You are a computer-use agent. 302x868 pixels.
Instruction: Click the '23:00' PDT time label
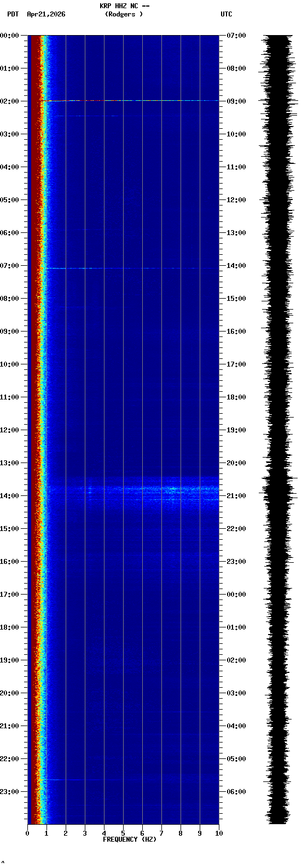(x=9, y=792)
